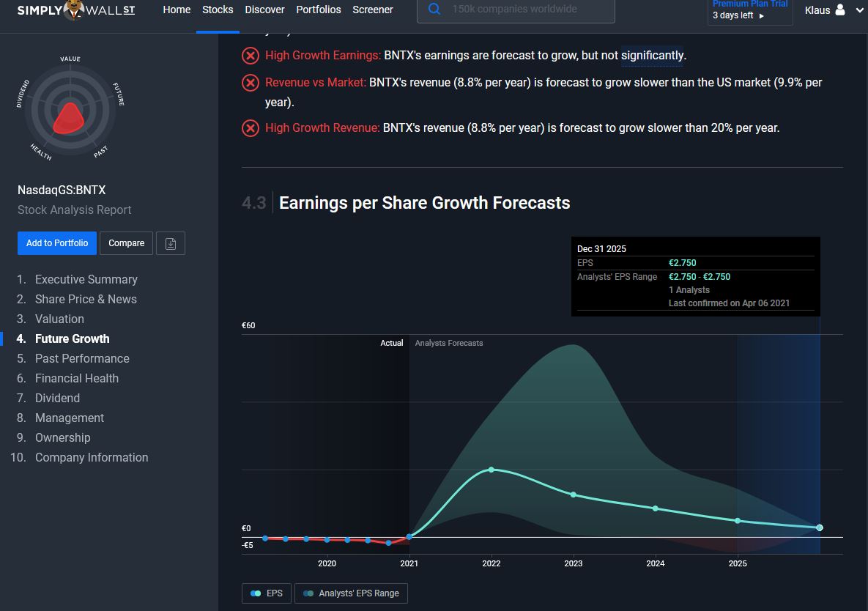Toggle the Analysts' EPS Range legend series
The image size is (868, 611).
pos(351,593)
